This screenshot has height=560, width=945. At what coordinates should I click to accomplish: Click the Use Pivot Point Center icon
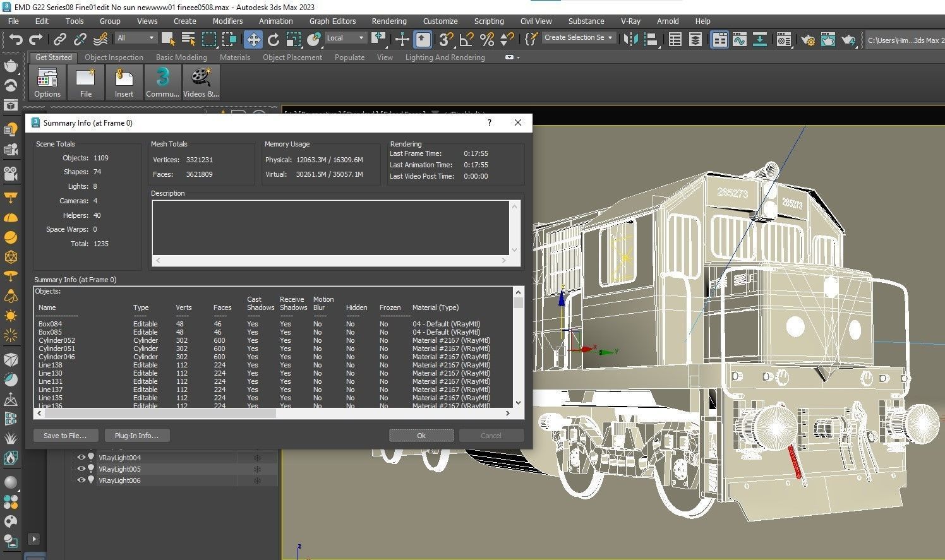[379, 40]
